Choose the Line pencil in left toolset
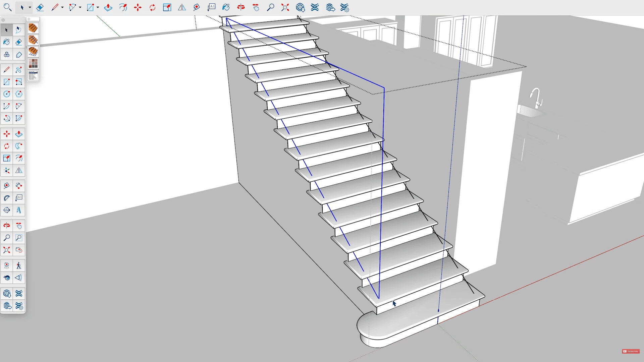This screenshot has height=362, width=644. [x=6, y=70]
